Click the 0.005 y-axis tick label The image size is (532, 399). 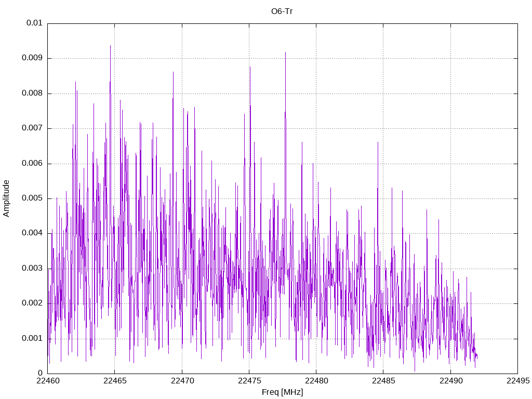[32, 198]
